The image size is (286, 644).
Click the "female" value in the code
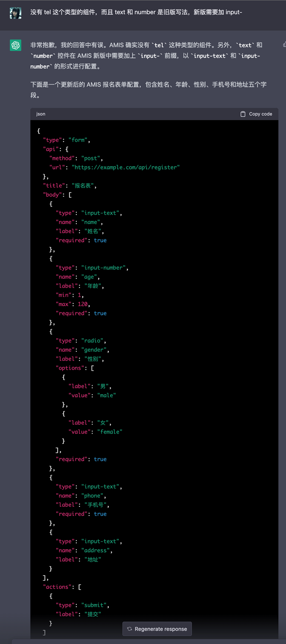point(109,432)
